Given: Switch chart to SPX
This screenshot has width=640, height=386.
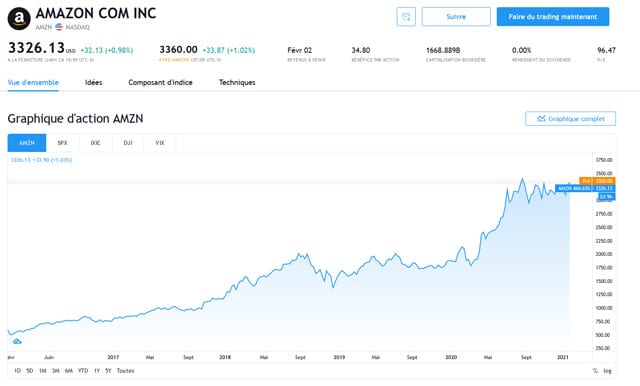Looking at the screenshot, I should tap(62, 143).
